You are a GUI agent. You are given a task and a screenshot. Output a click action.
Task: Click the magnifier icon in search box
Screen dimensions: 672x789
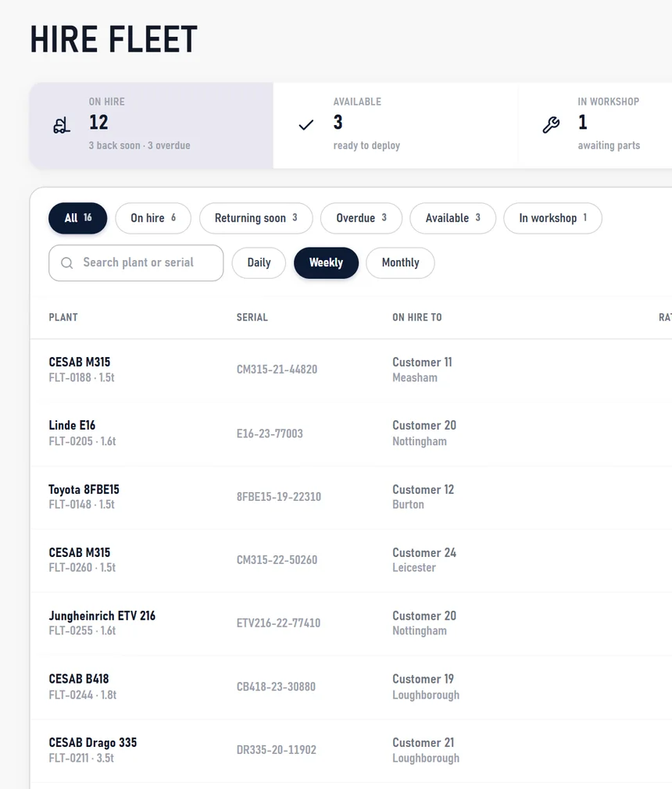67,262
